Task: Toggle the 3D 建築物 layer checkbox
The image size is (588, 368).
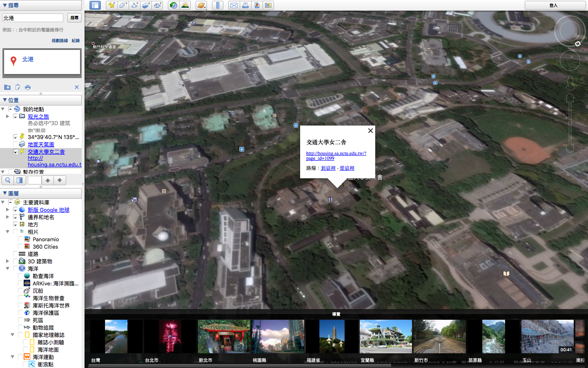Action: pyautogui.click(x=15, y=261)
